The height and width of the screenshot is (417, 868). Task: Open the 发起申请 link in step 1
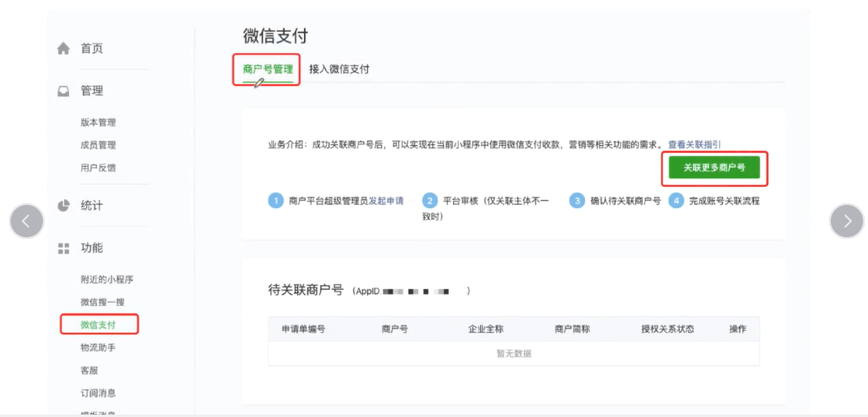click(x=387, y=201)
